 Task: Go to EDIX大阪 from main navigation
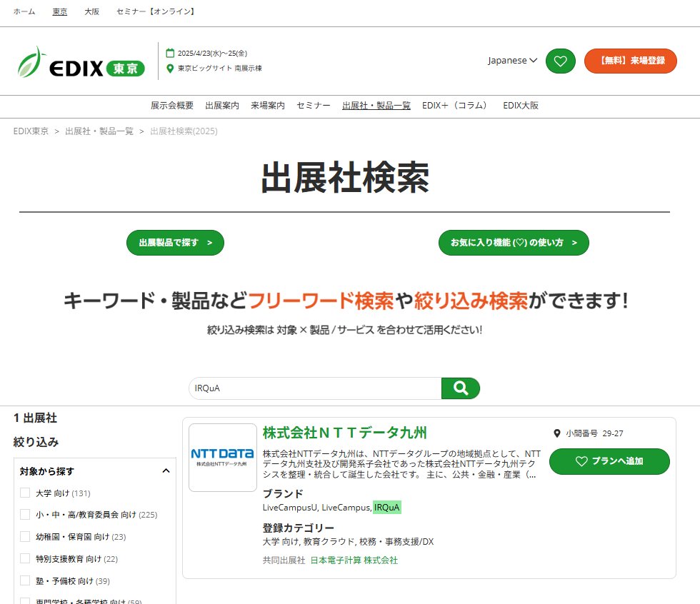pyautogui.click(x=521, y=105)
